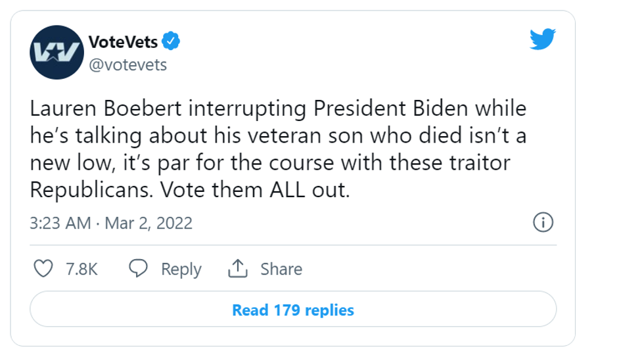Open the @votevets handle link
The image size is (644, 353).
click(x=127, y=64)
